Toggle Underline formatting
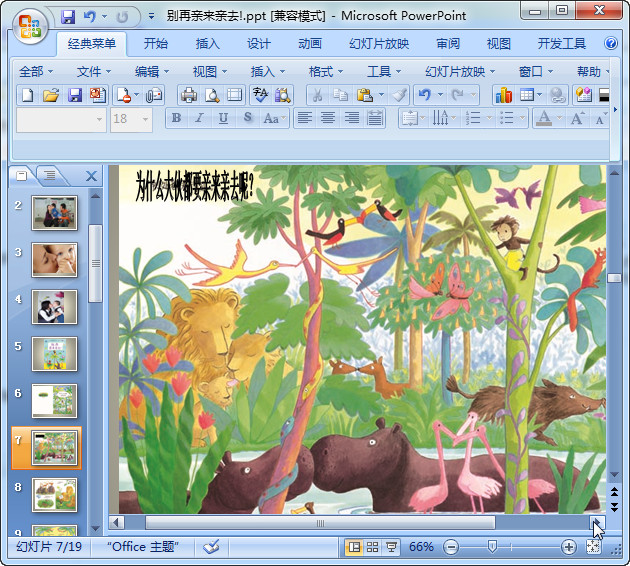630x566 pixels. pos(223,118)
